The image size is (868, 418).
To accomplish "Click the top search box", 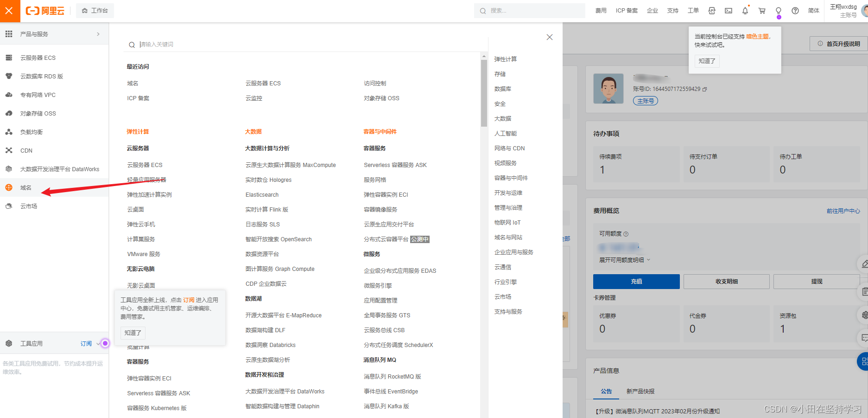I will pos(529,11).
